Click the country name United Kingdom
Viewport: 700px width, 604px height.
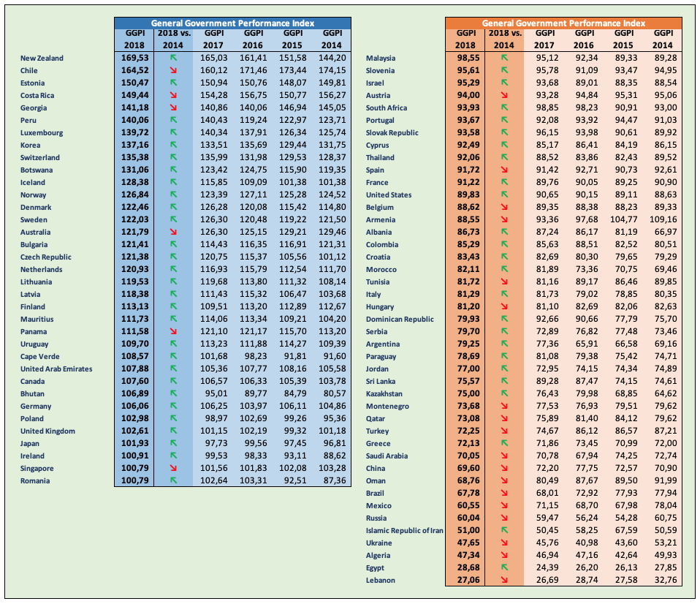(x=47, y=431)
